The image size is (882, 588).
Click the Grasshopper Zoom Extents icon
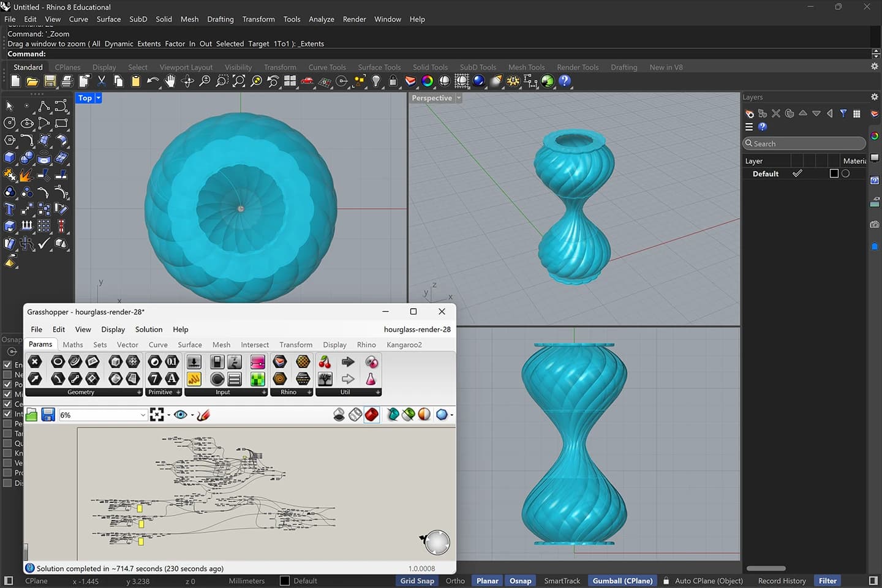[x=157, y=415]
